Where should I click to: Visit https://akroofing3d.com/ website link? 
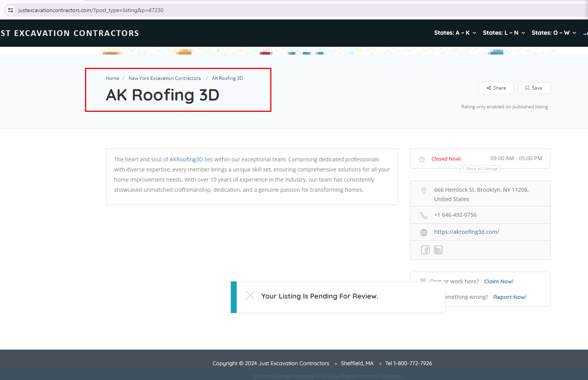[x=466, y=232]
